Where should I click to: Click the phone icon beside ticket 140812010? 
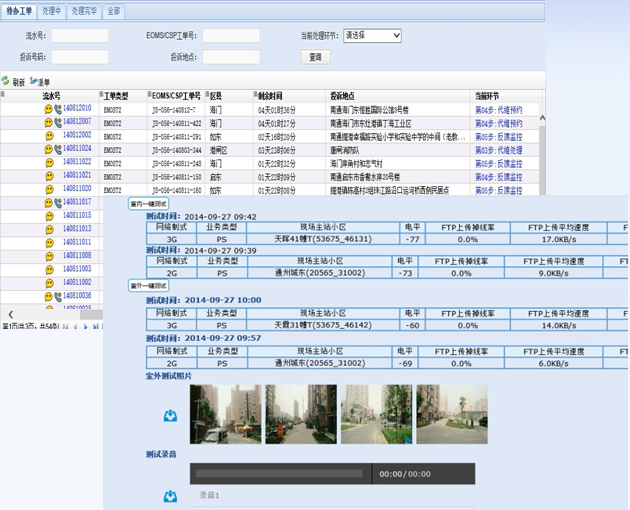point(58,109)
